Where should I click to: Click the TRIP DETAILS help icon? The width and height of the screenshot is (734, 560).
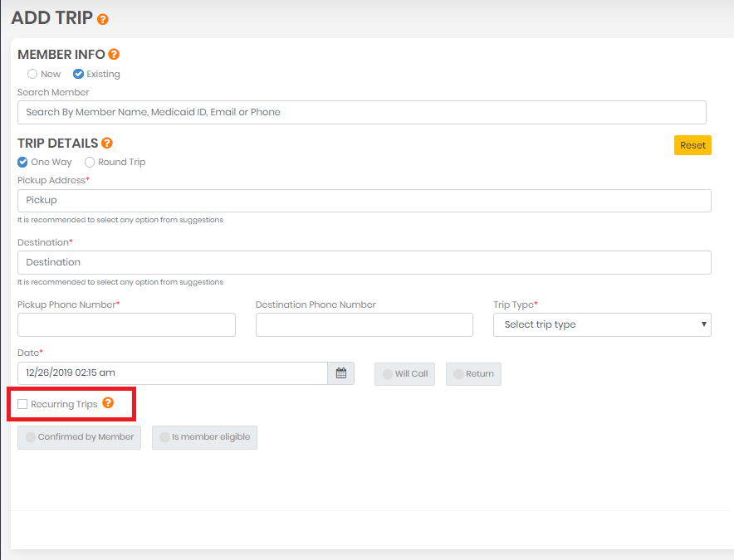(x=107, y=143)
